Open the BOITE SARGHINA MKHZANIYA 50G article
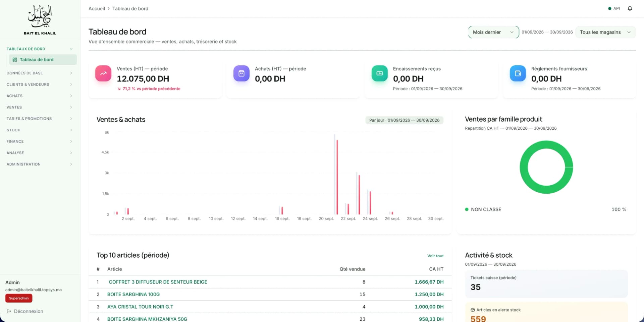The height and width of the screenshot is (322, 644). click(147, 319)
